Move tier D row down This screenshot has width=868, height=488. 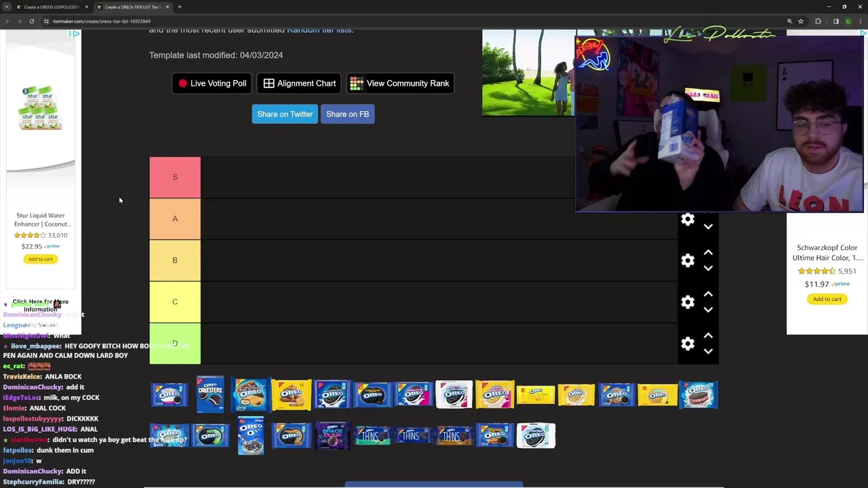click(x=708, y=351)
